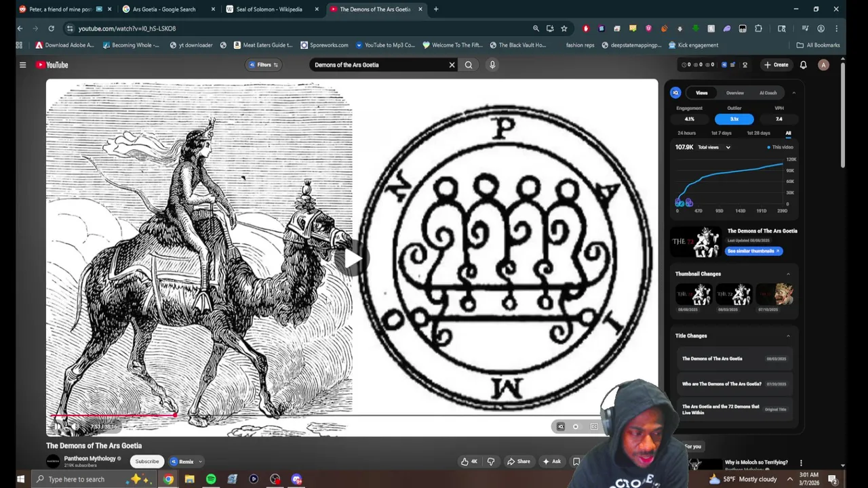Expand the Remix dropdown arrow
The image size is (868, 488).
[x=200, y=462]
